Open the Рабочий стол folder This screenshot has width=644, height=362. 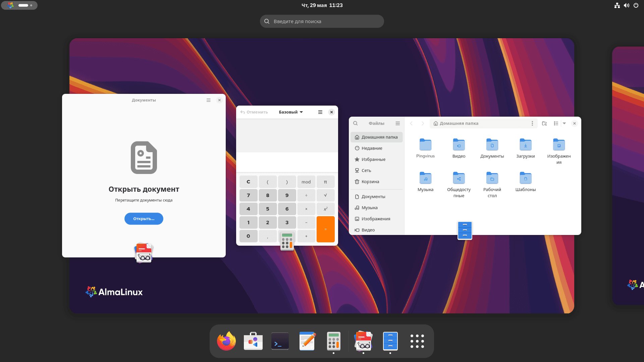pos(492,184)
